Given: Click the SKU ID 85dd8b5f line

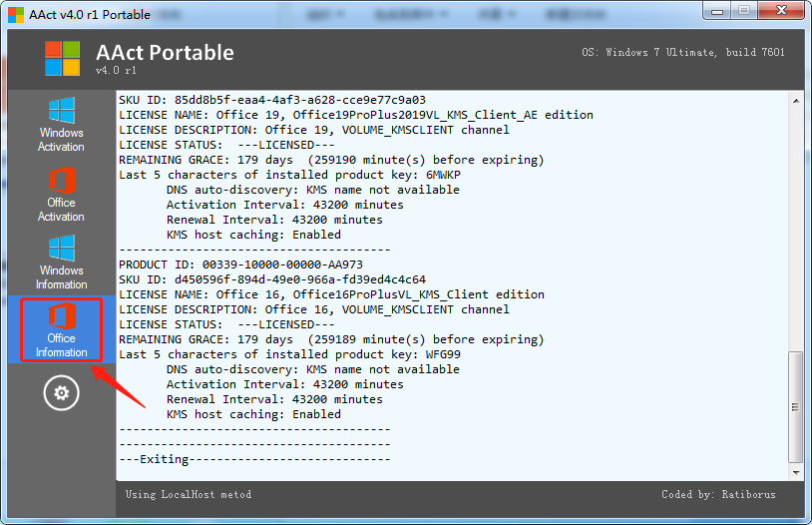Looking at the screenshot, I should click(x=272, y=100).
